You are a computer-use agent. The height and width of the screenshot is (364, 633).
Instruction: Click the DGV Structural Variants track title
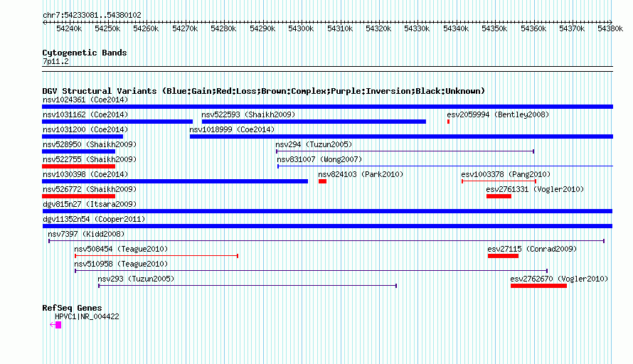click(x=264, y=91)
